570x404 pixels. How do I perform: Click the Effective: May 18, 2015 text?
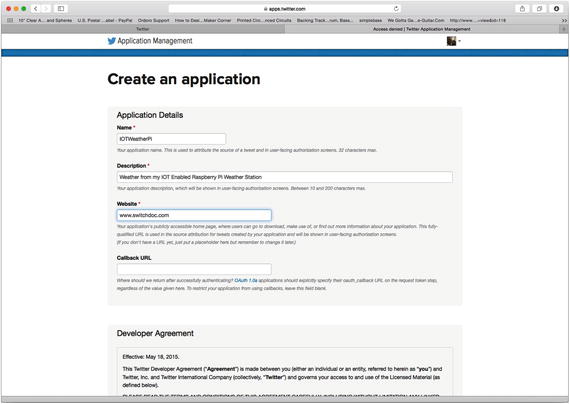[x=151, y=357]
